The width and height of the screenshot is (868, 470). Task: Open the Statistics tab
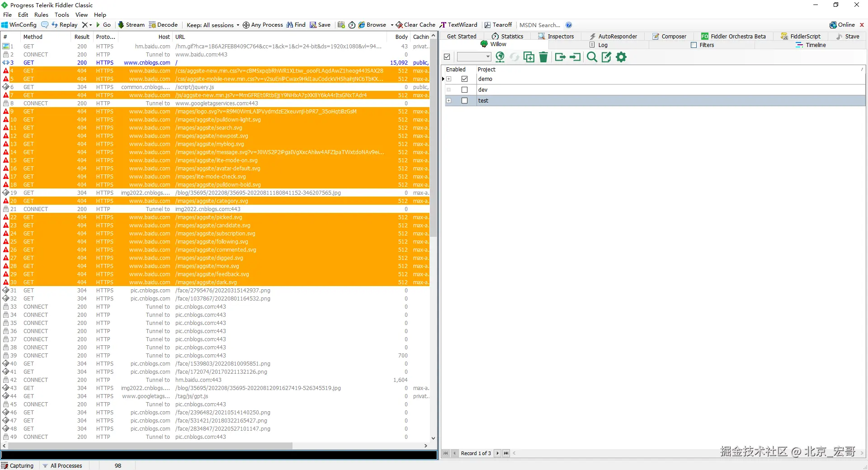tap(508, 37)
